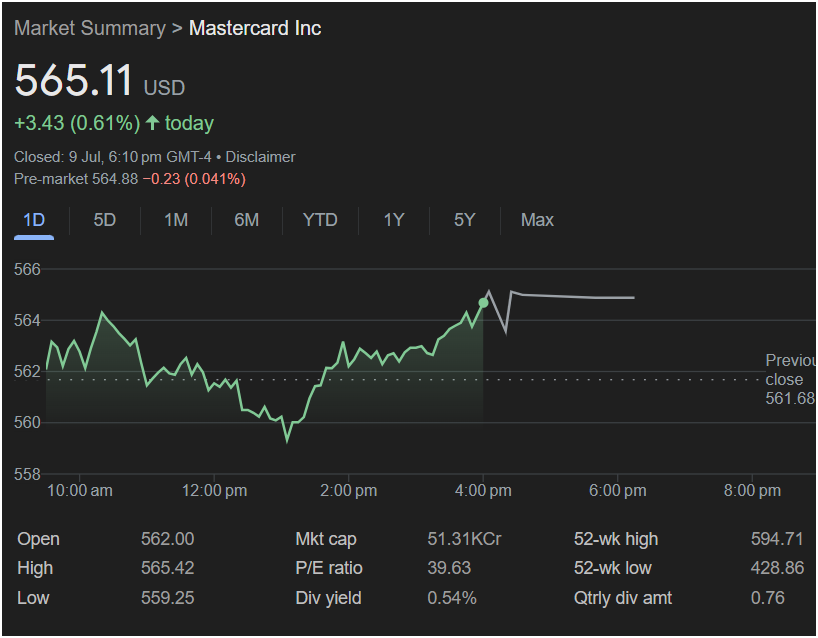
Task: Open the Disclaimer link
Action: [x=260, y=157]
